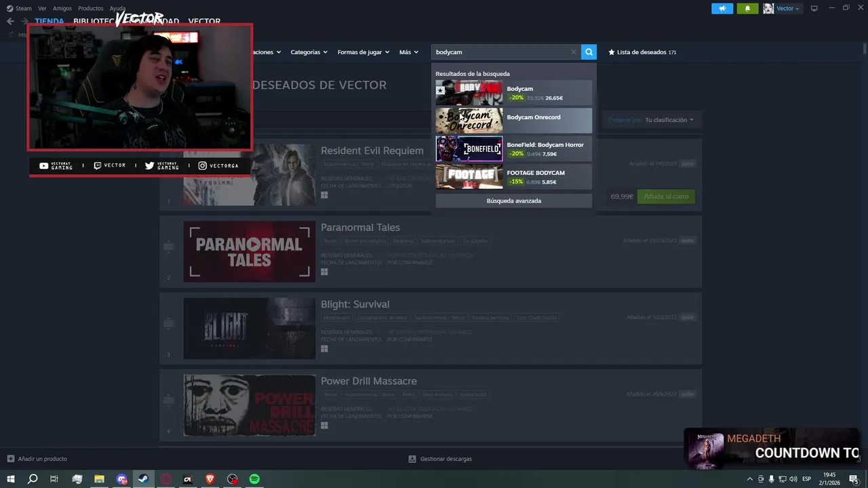The height and width of the screenshot is (488, 868).
Task: Click Añadir un producto label
Action: [x=42, y=459]
